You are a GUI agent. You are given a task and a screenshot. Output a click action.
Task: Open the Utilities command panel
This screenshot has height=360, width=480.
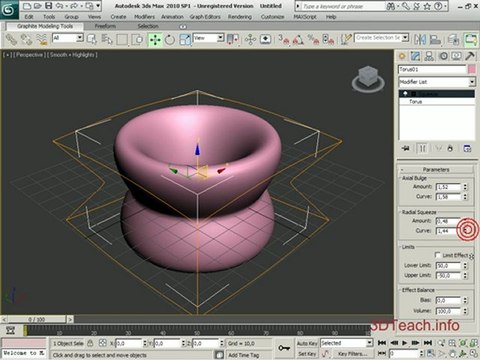[x=470, y=56]
